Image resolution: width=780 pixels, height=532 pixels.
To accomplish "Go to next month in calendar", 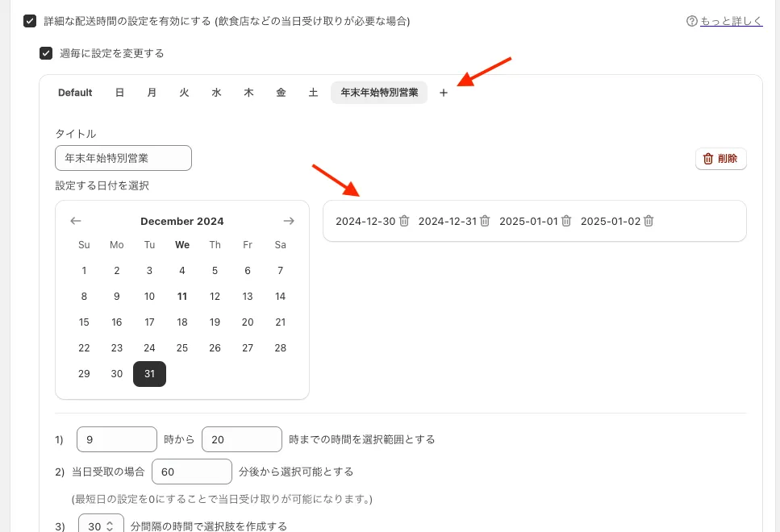I will pyautogui.click(x=289, y=221).
